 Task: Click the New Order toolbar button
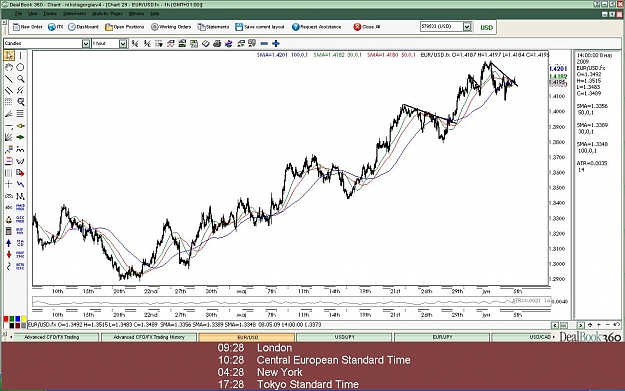click(x=28, y=27)
